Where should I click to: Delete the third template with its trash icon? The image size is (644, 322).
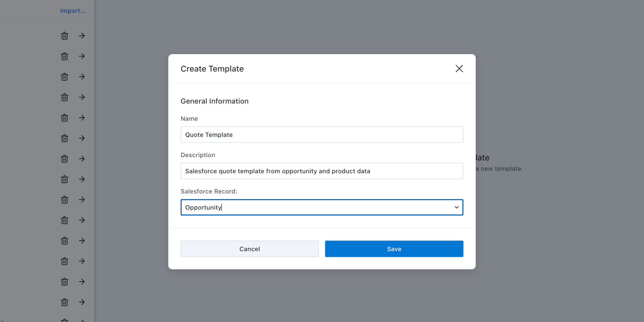[x=64, y=77]
